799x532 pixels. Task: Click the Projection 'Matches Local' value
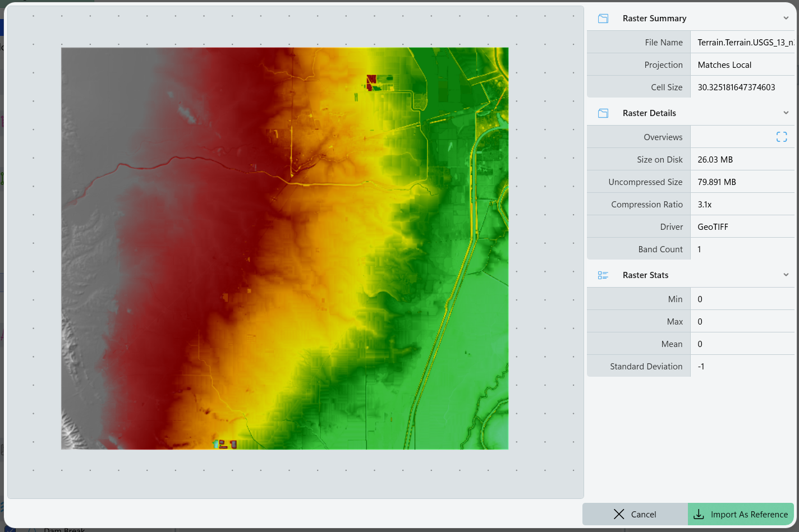[724, 65]
